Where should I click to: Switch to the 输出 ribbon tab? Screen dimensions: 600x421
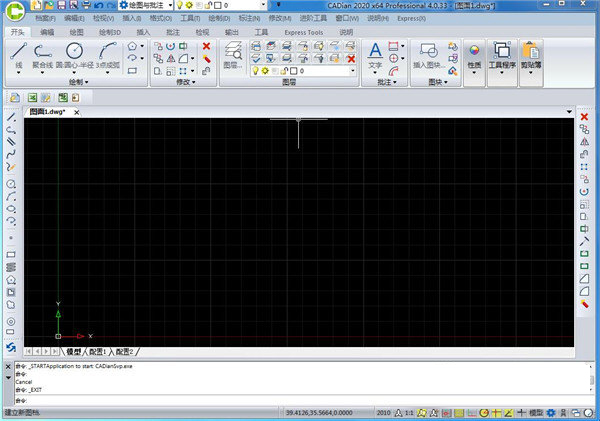pos(232,32)
